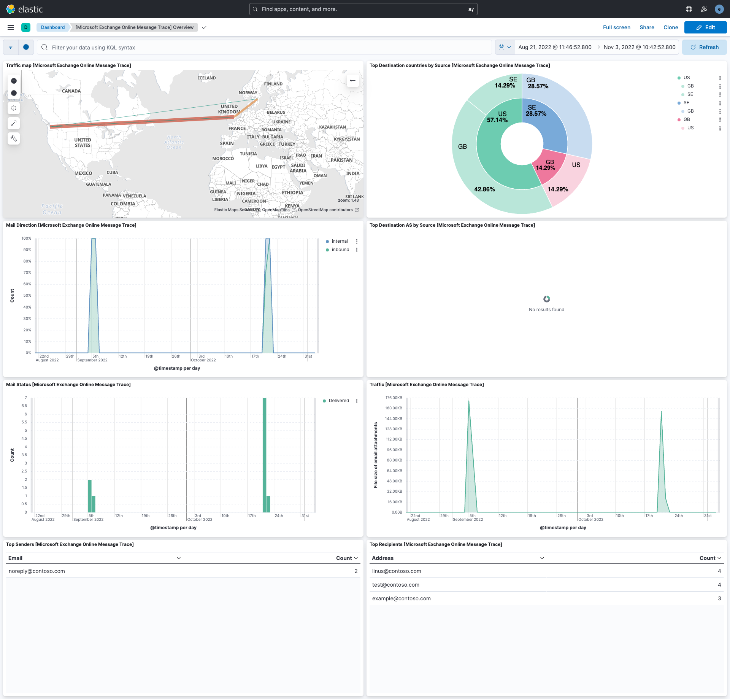The height and width of the screenshot is (700, 730).
Task: Expand the GB legend options menu
Action: 720,86
